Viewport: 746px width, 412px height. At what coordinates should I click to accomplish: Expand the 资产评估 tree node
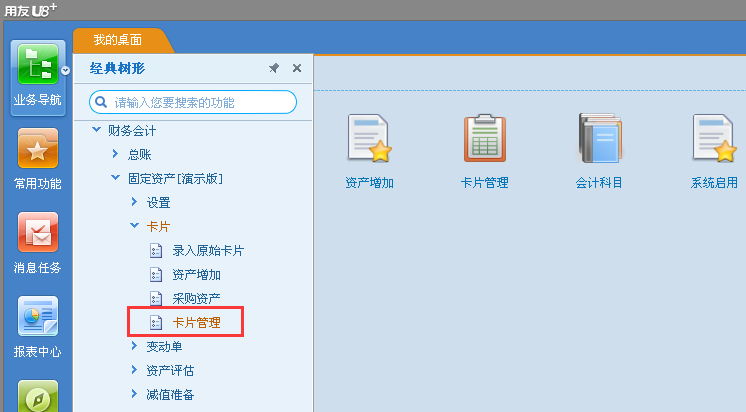(x=134, y=370)
